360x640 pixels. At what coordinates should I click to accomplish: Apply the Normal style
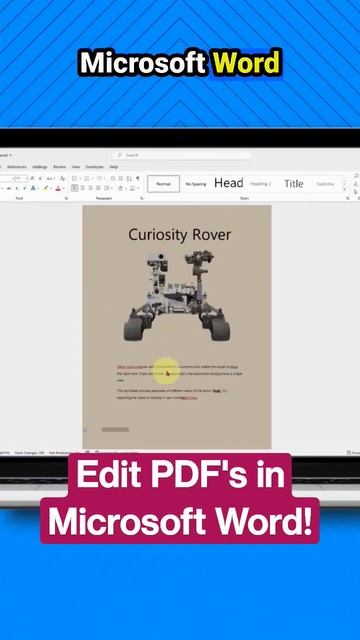pos(163,184)
